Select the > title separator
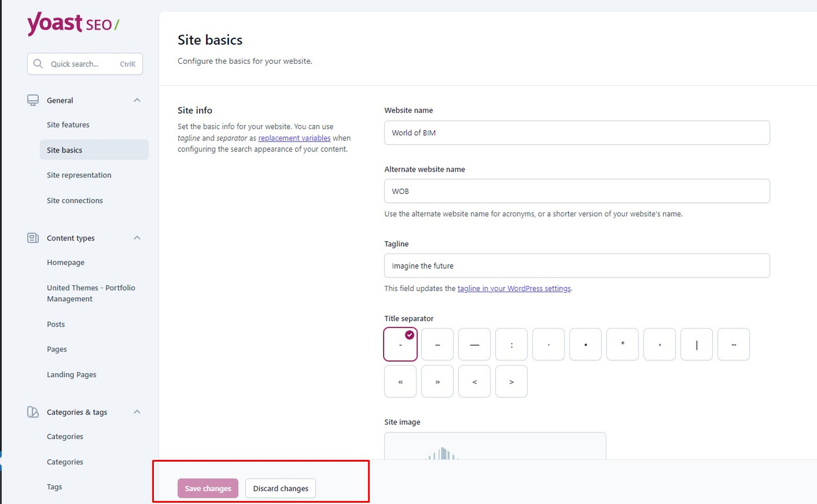 (x=511, y=382)
